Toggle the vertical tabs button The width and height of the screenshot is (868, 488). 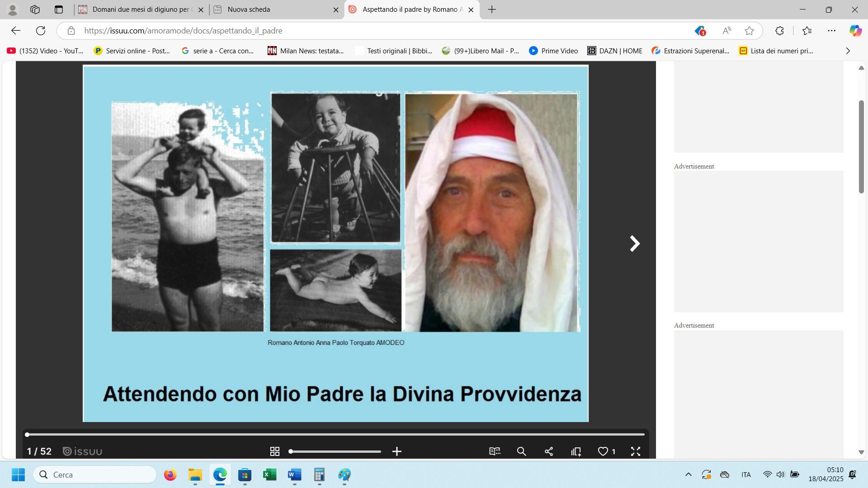[x=59, y=9]
